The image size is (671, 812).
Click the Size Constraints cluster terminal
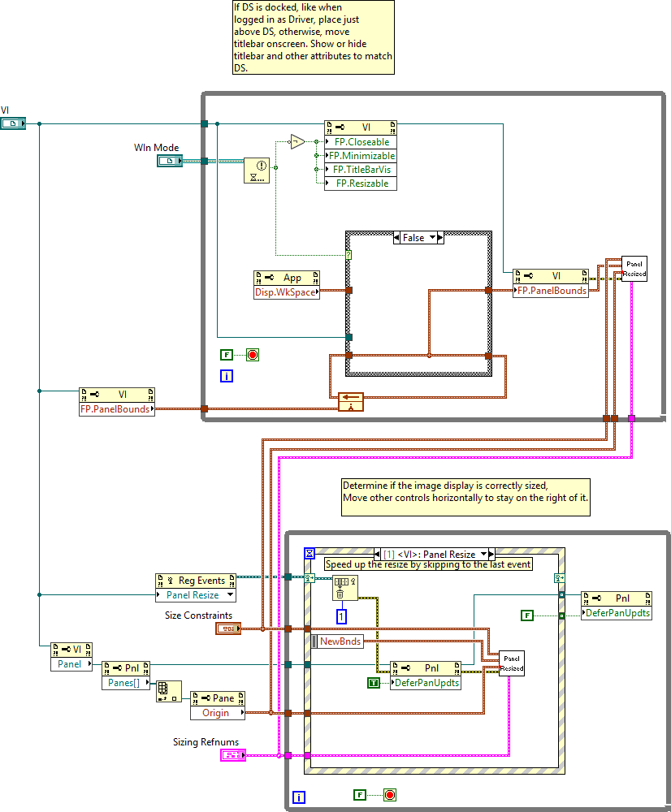pos(227,628)
